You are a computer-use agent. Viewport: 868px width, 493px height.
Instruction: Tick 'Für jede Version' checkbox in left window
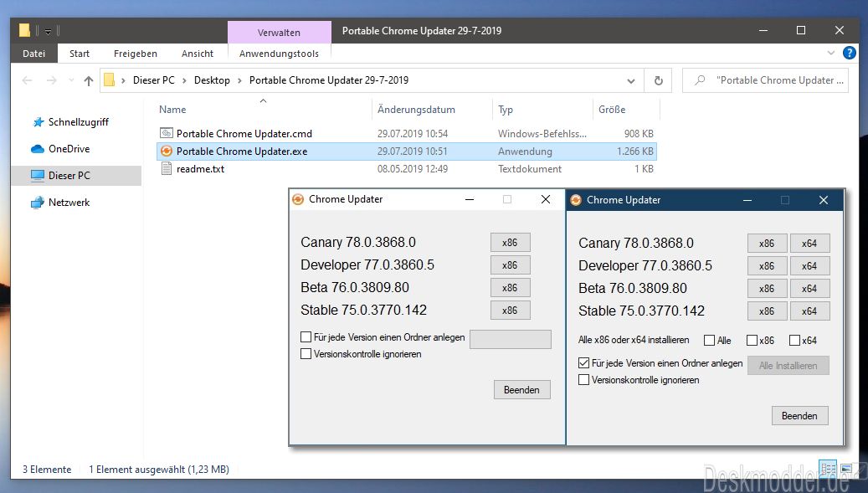(306, 337)
